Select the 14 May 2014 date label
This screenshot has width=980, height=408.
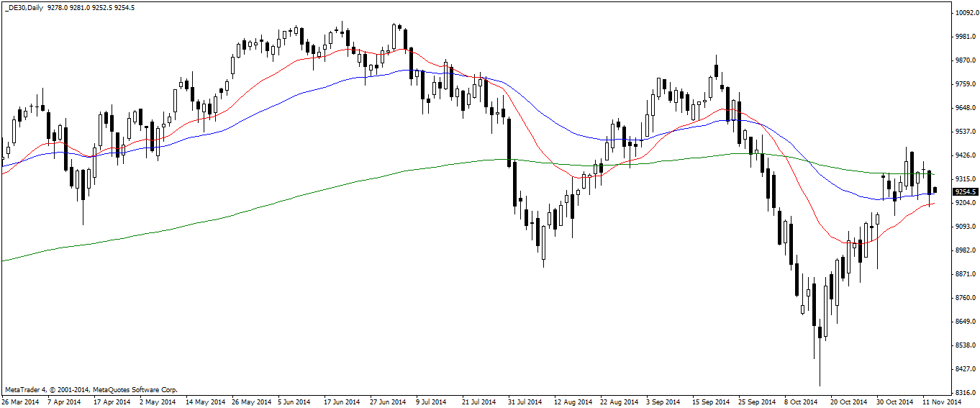(204, 402)
